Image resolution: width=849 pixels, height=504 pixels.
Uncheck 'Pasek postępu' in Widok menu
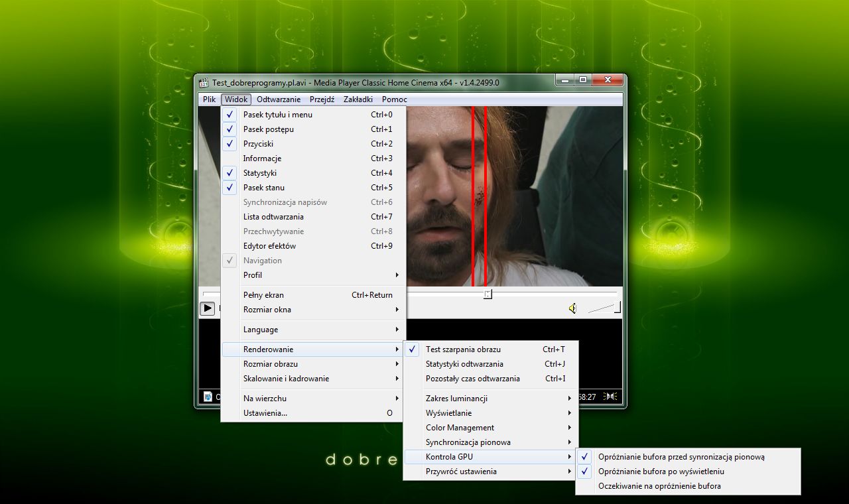312,129
